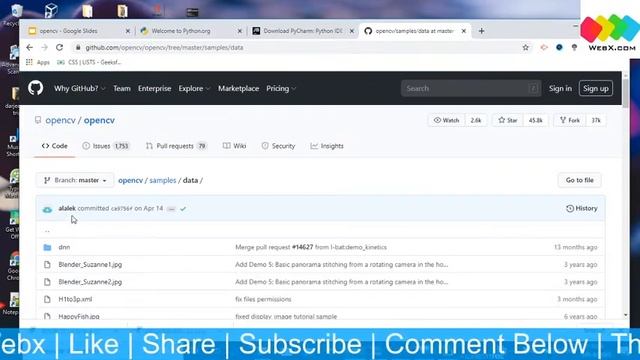Open H1to3p.xml file

[x=75, y=299]
